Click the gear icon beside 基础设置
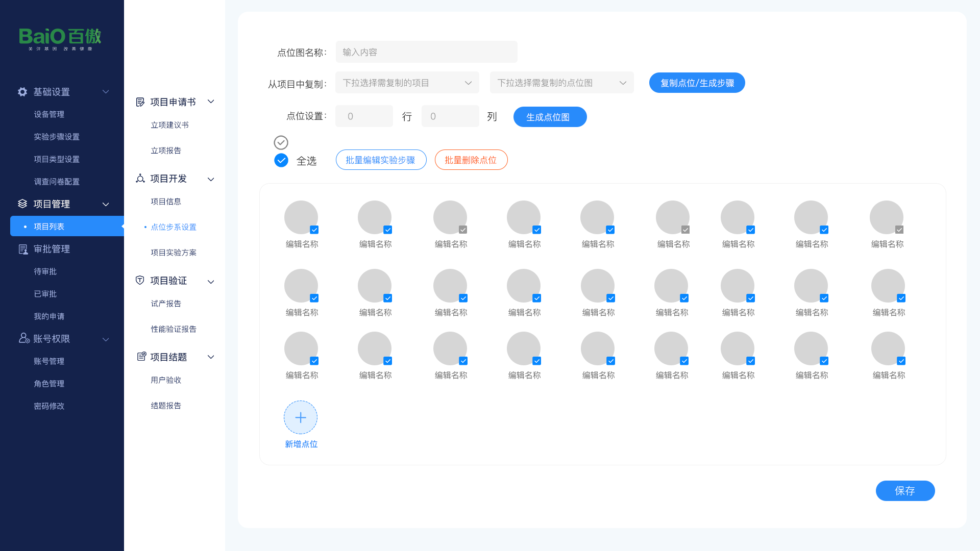This screenshot has height=551, width=980. point(22,92)
